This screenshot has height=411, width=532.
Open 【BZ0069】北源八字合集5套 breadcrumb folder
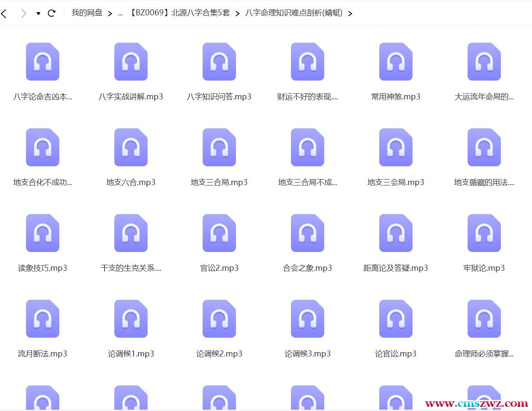(x=179, y=13)
